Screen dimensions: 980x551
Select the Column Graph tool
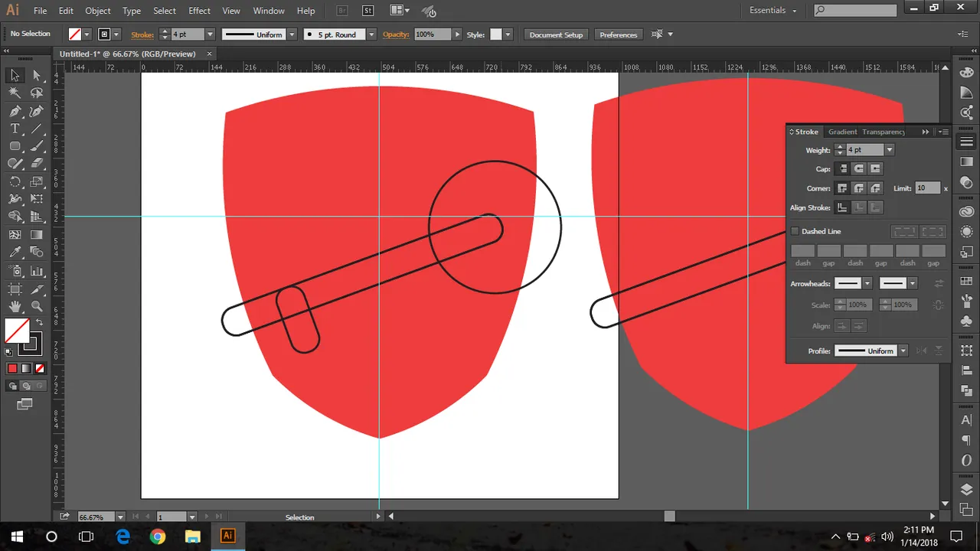point(37,271)
